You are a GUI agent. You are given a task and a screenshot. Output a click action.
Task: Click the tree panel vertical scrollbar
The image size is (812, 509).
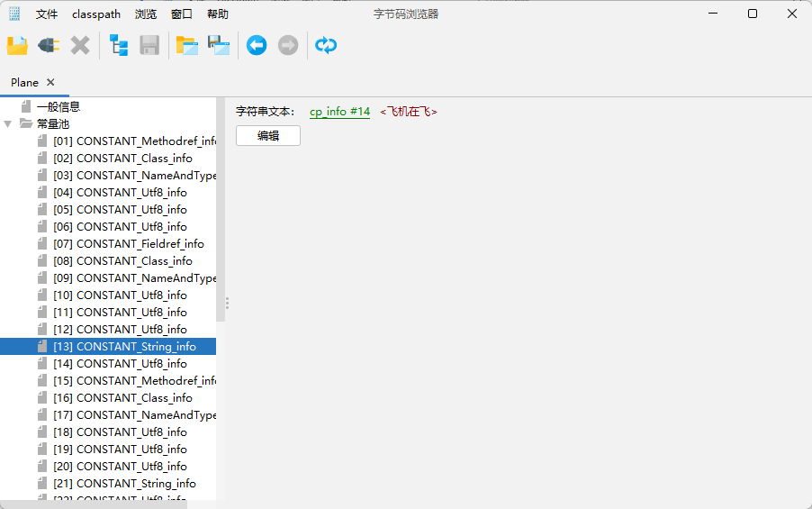(221, 207)
